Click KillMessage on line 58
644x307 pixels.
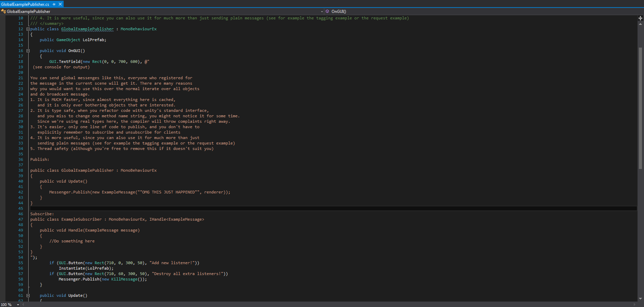tap(124, 279)
